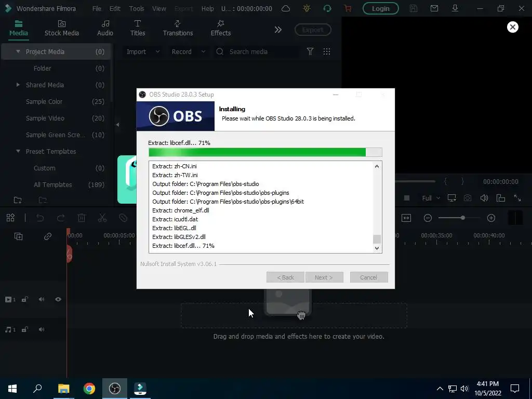Open the Edit menu

115,8
